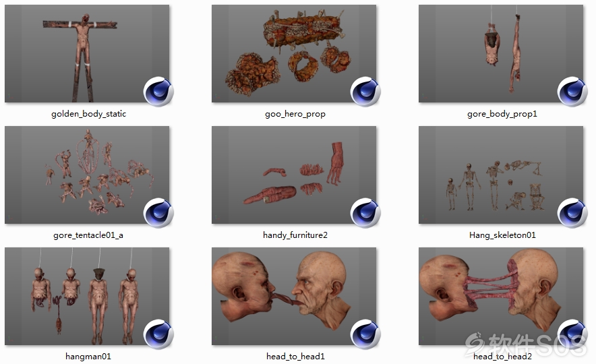Click Cinema 4D badge on handy_furniture2
596x364 pixels.
point(365,213)
